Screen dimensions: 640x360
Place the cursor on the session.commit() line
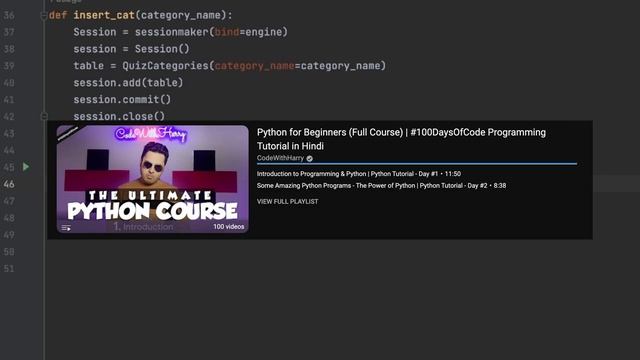[x=122, y=100]
